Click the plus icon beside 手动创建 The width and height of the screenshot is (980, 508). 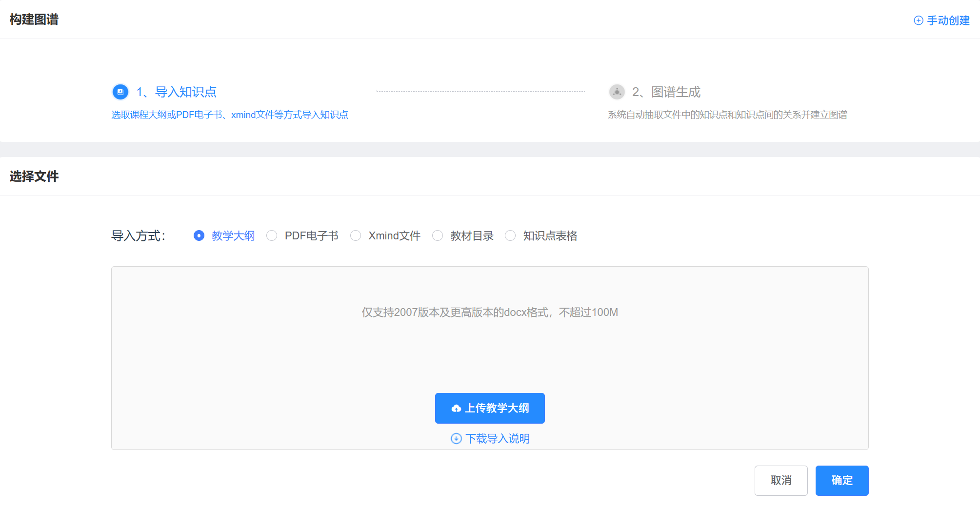click(x=918, y=20)
